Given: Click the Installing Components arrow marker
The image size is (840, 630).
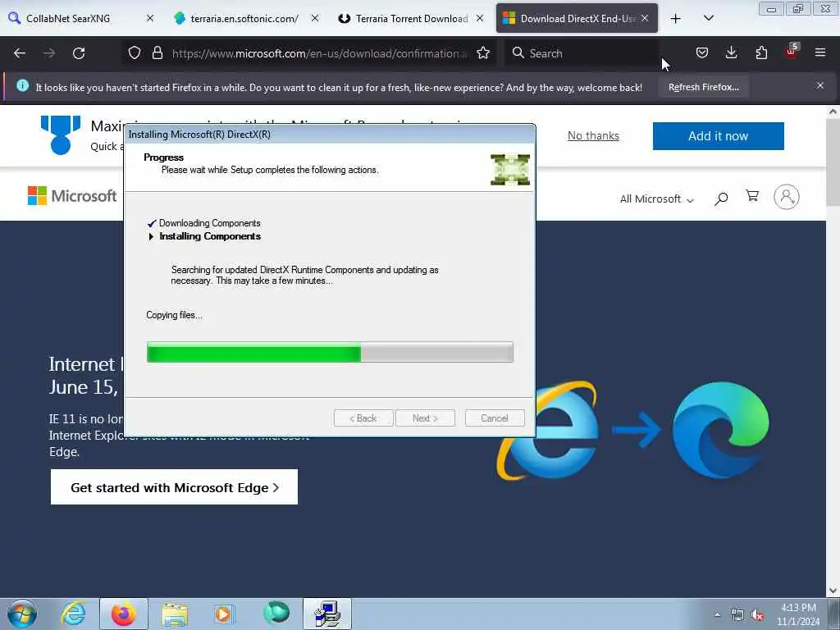Looking at the screenshot, I should coord(151,236).
